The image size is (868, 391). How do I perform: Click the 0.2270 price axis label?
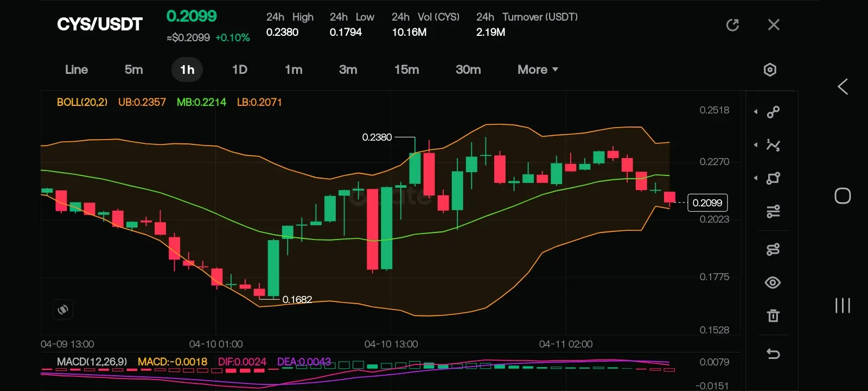click(x=714, y=162)
